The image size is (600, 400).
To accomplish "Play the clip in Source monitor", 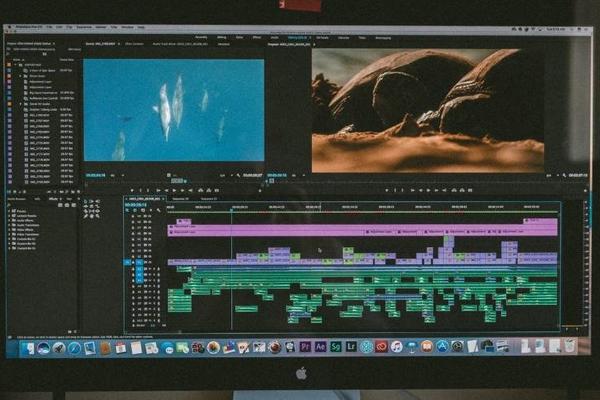I will [174, 190].
